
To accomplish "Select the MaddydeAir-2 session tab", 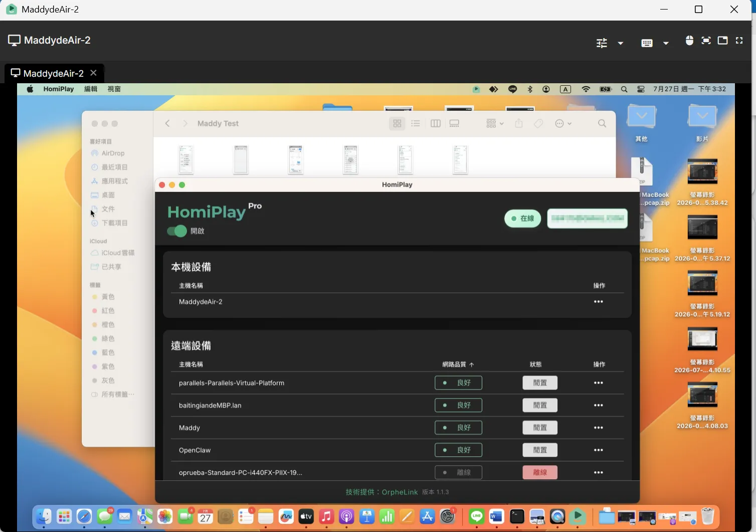I will click(54, 73).
